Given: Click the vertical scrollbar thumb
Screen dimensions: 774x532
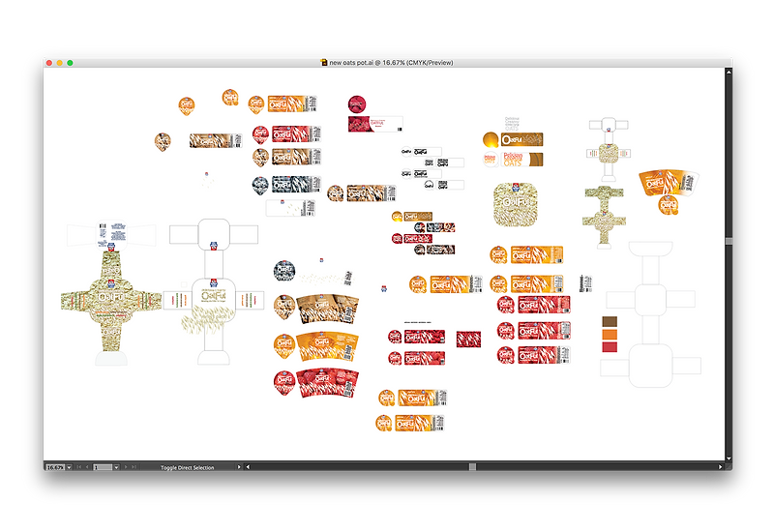Looking at the screenshot, I should [x=729, y=241].
